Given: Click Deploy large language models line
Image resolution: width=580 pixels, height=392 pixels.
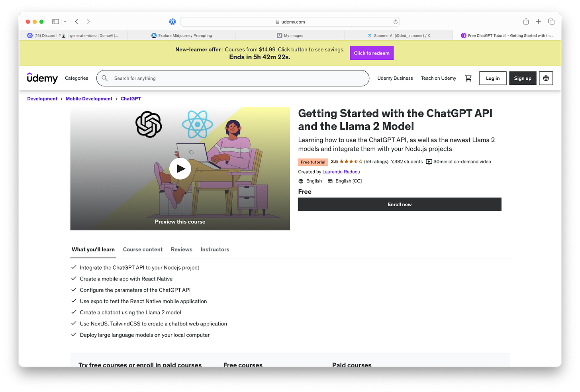Looking at the screenshot, I should point(145,335).
